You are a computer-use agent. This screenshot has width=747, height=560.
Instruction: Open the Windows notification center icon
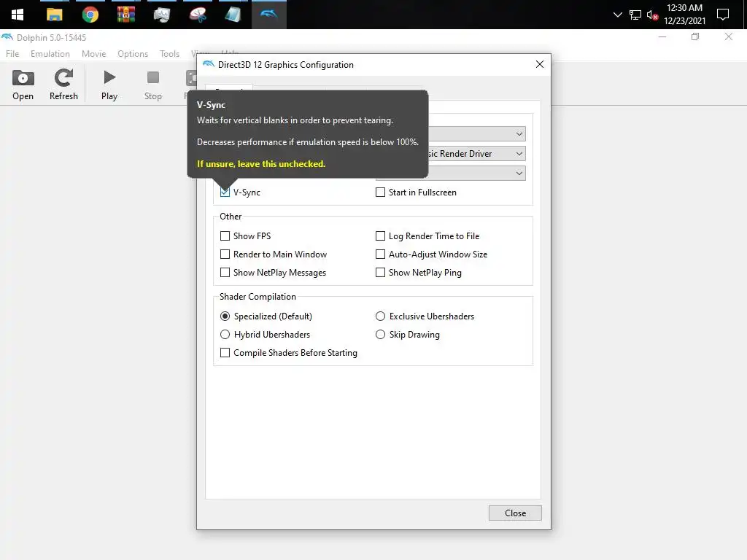click(x=723, y=15)
